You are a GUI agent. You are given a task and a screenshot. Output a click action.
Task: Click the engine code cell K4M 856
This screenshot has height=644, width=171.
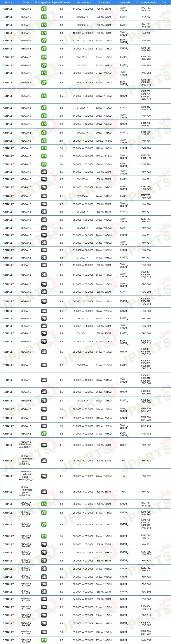146,640
